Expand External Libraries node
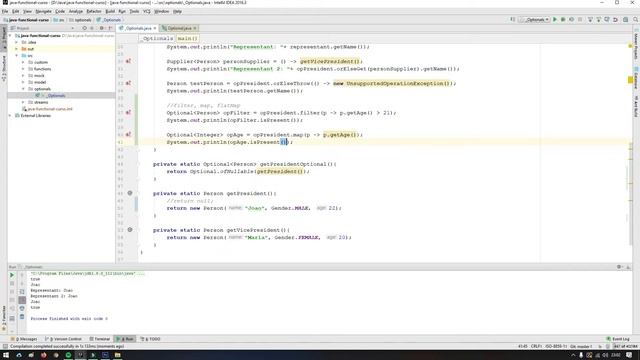This screenshot has height=360, width=640. coord(10,116)
